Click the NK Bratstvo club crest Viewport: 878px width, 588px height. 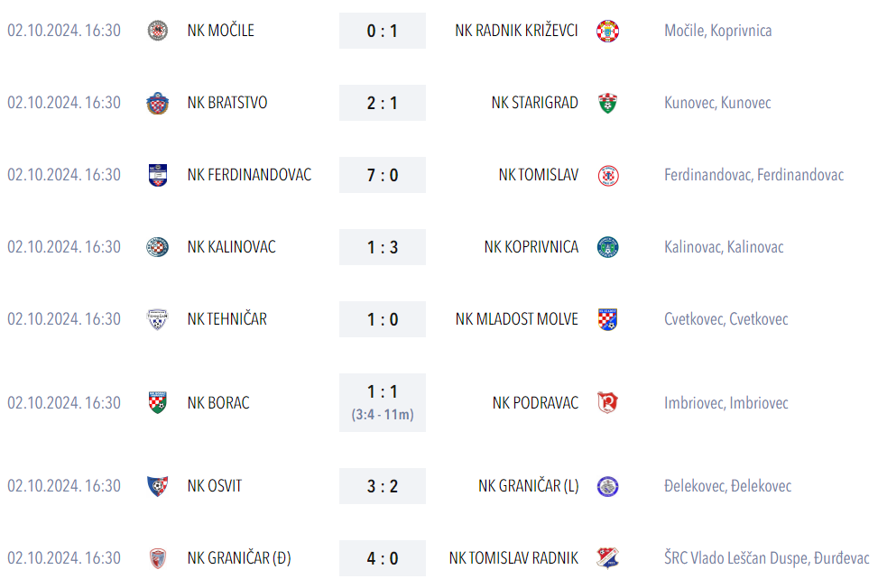coord(157,103)
